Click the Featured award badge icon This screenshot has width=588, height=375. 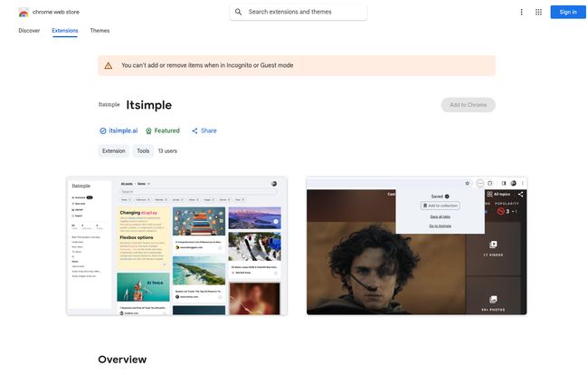click(148, 131)
